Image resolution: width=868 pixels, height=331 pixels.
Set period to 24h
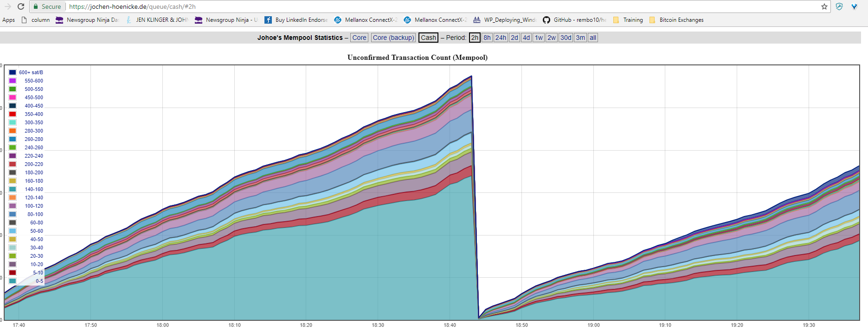501,38
